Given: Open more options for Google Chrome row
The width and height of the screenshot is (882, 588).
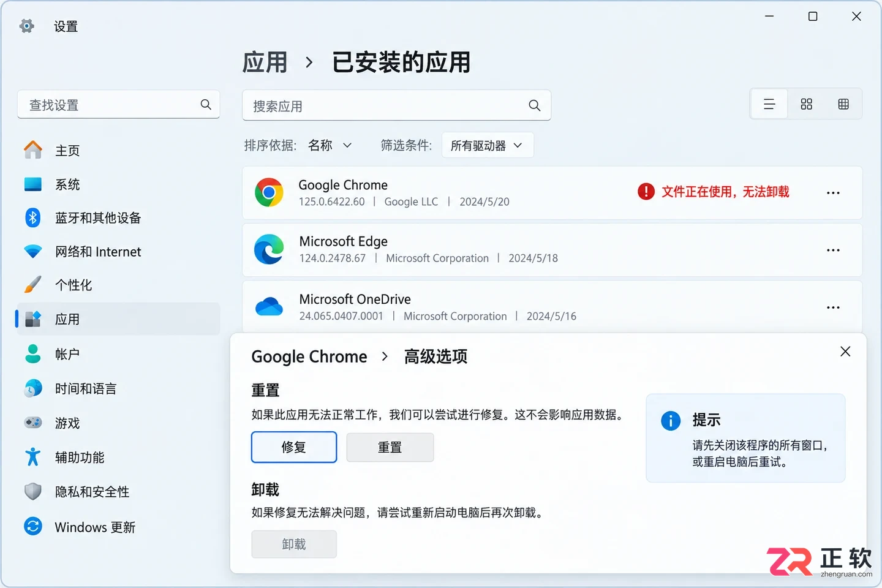Looking at the screenshot, I should 833,193.
